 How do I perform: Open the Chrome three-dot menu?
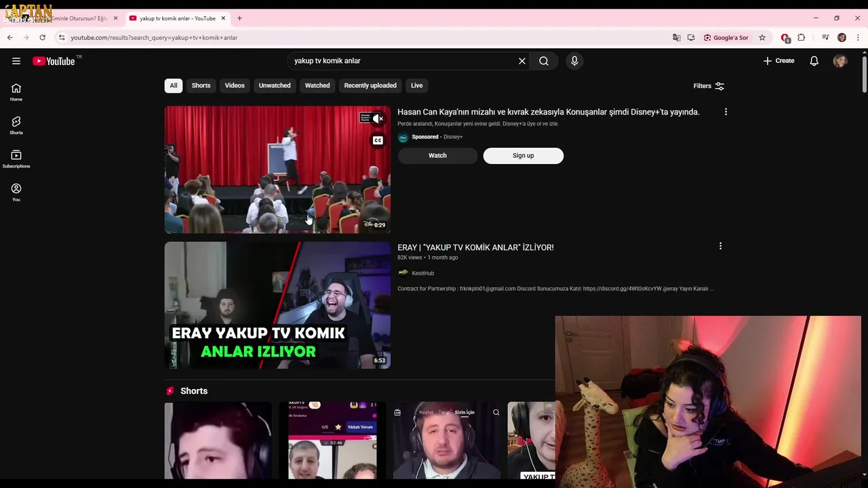click(859, 37)
